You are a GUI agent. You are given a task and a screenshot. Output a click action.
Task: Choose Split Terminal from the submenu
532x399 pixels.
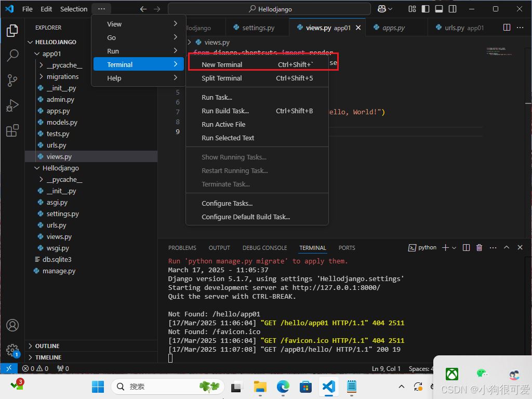(x=257, y=78)
